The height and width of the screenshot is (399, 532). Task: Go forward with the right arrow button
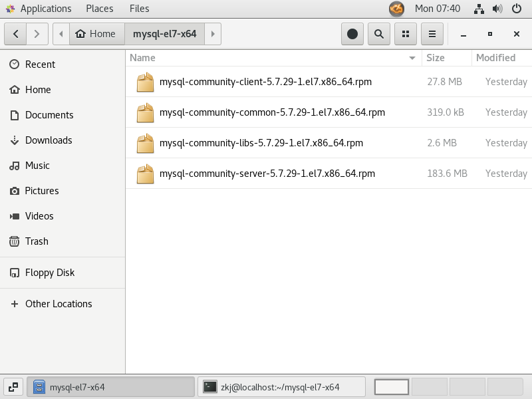[x=37, y=34]
